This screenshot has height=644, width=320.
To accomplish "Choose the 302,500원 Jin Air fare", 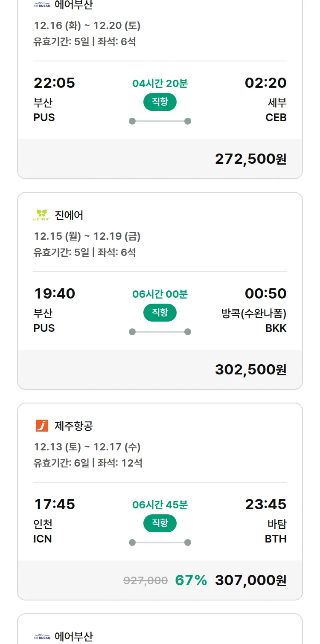I will [x=250, y=369].
